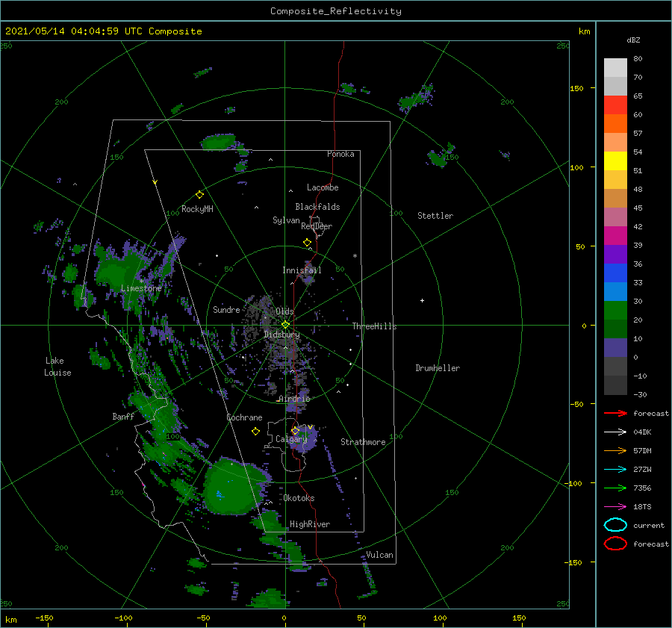Select the magenta 18TS arrow legend icon

[x=615, y=507]
